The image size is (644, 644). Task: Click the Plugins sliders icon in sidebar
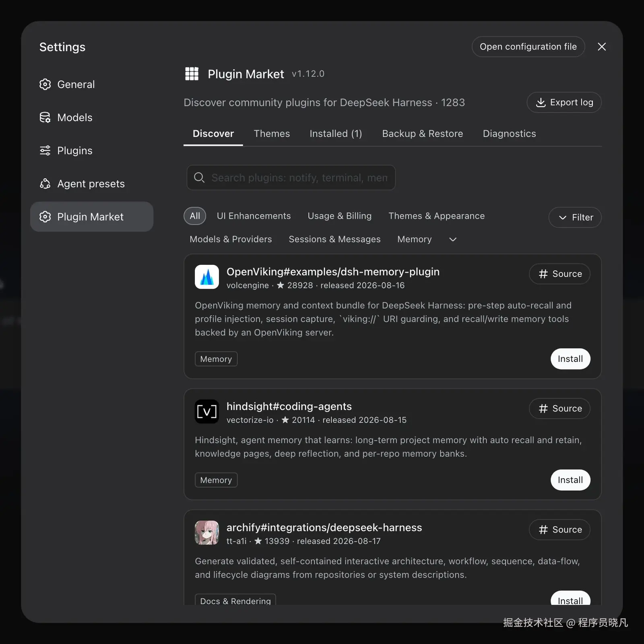(45, 151)
